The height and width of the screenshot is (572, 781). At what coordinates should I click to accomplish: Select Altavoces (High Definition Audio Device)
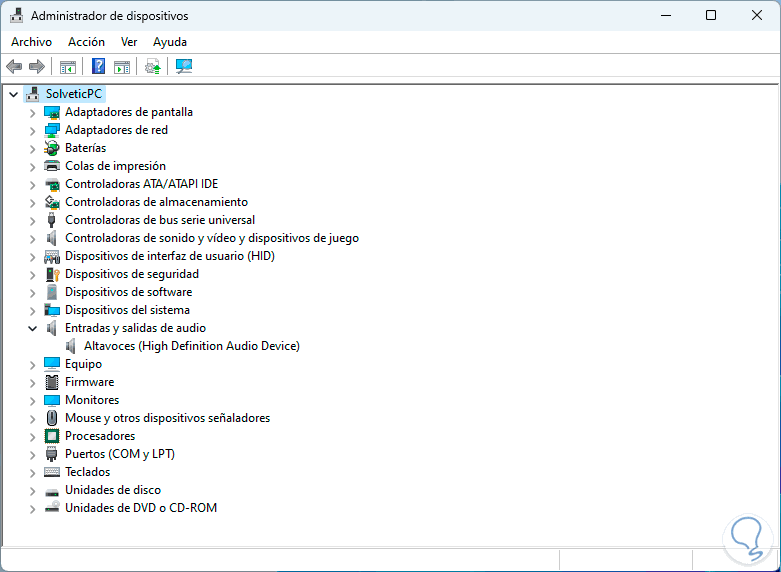point(192,346)
